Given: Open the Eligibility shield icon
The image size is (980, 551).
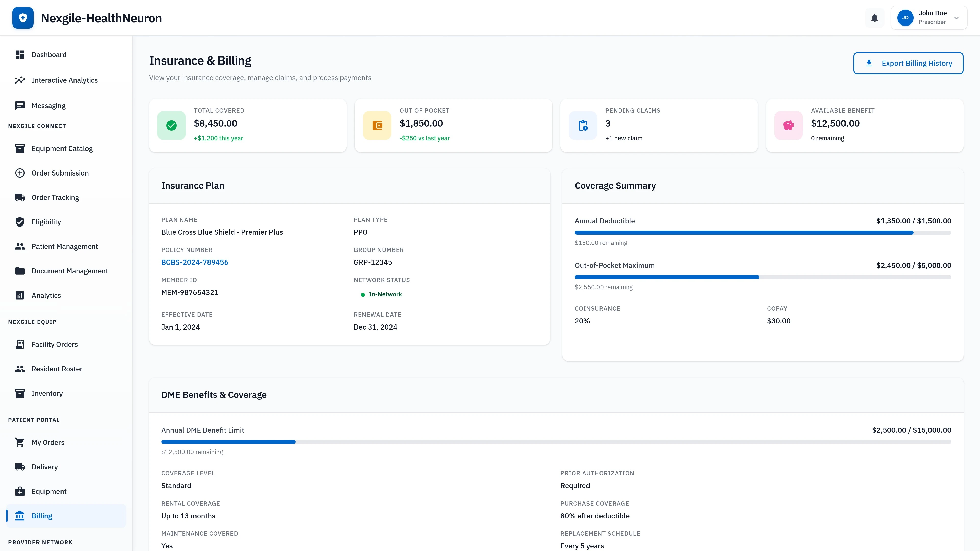Looking at the screenshot, I should [x=20, y=222].
